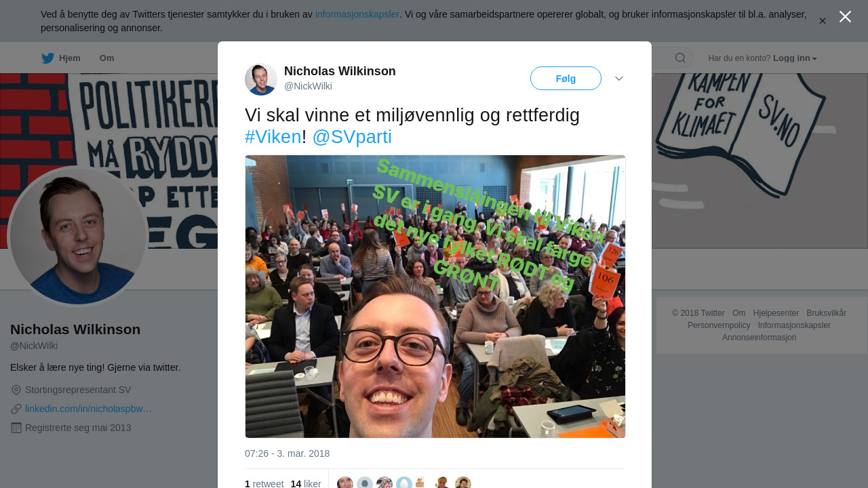Select the Om menu item
The image size is (868, 488).
click(106, 58)
